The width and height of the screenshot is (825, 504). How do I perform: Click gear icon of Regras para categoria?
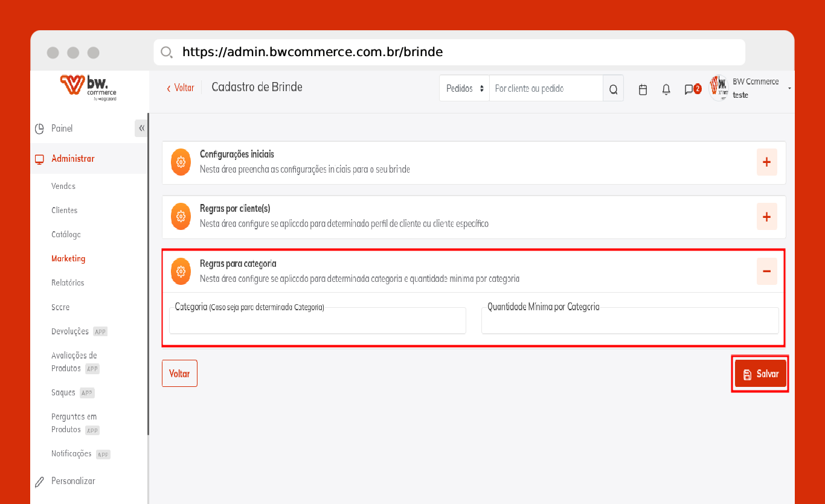(181, 271)
